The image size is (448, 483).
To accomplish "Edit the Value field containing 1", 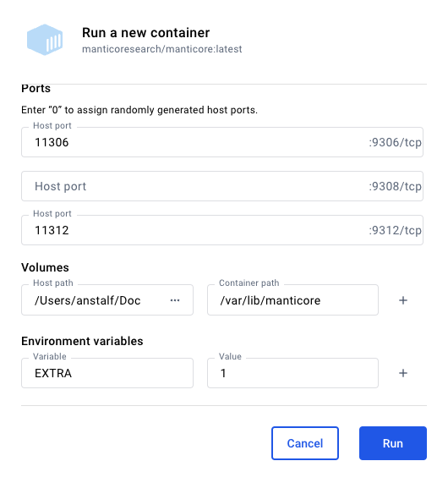I will 292,373.
